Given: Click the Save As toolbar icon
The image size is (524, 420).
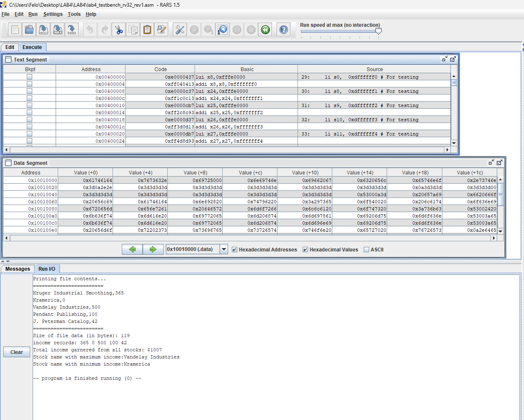Looking at the screenshot, I should pos(58,30).
